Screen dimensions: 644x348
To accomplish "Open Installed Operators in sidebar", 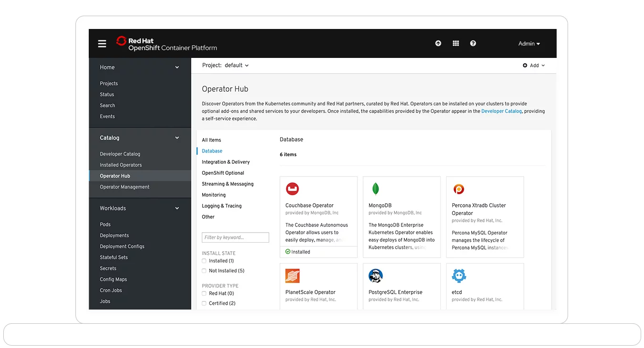I will (121, 165).
